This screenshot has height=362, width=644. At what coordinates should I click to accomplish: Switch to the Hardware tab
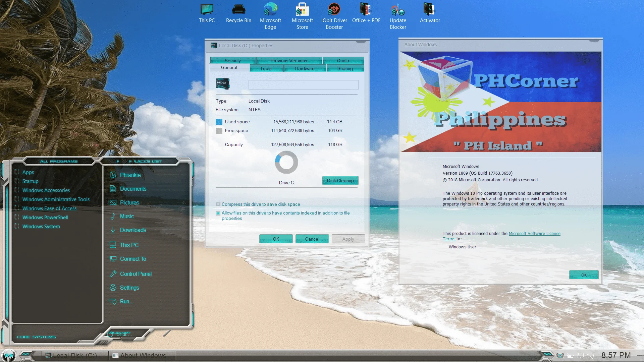(305, 68)
